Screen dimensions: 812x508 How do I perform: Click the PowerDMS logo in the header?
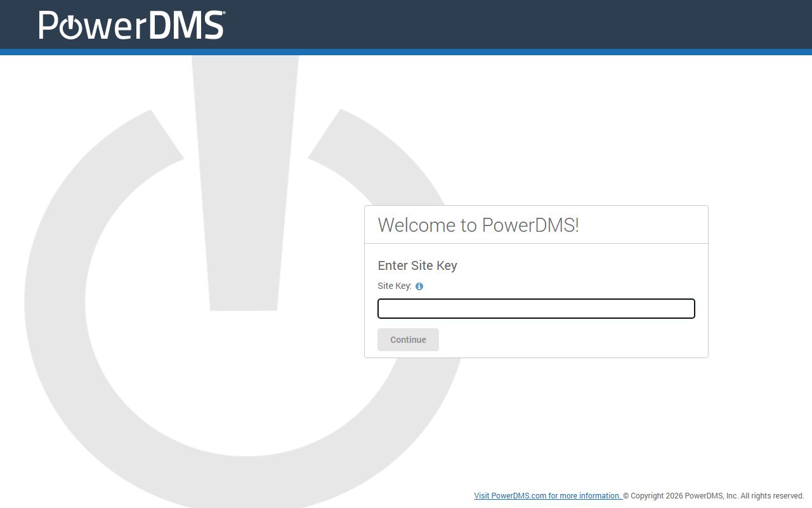pos(131,25)
